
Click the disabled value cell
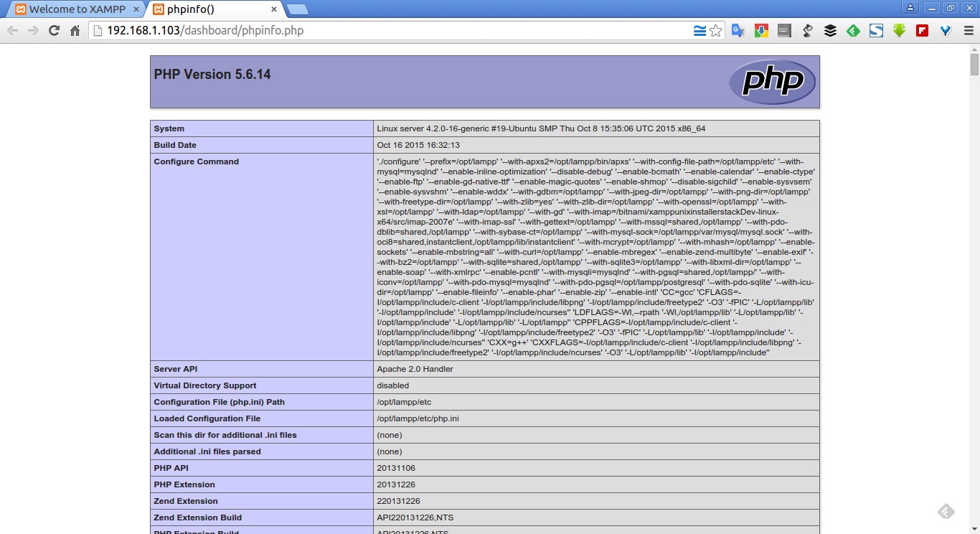596,385
